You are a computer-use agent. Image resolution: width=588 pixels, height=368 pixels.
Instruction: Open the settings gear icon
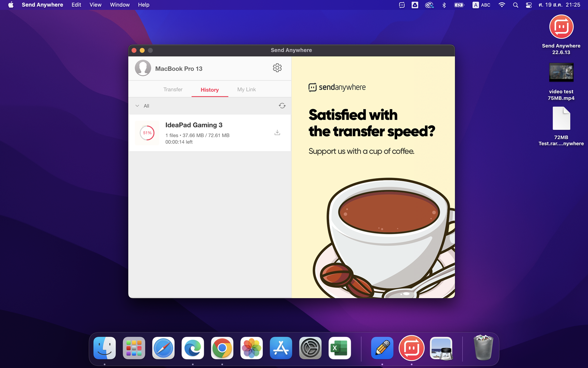click(x=277, y=68)
